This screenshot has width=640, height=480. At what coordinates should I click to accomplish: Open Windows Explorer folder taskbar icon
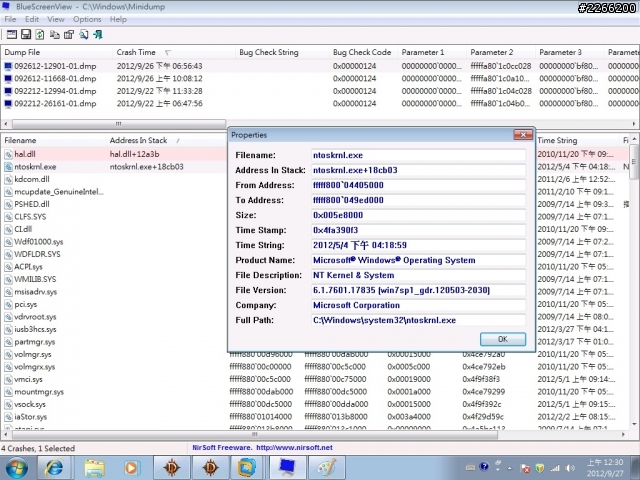point(93,468)
